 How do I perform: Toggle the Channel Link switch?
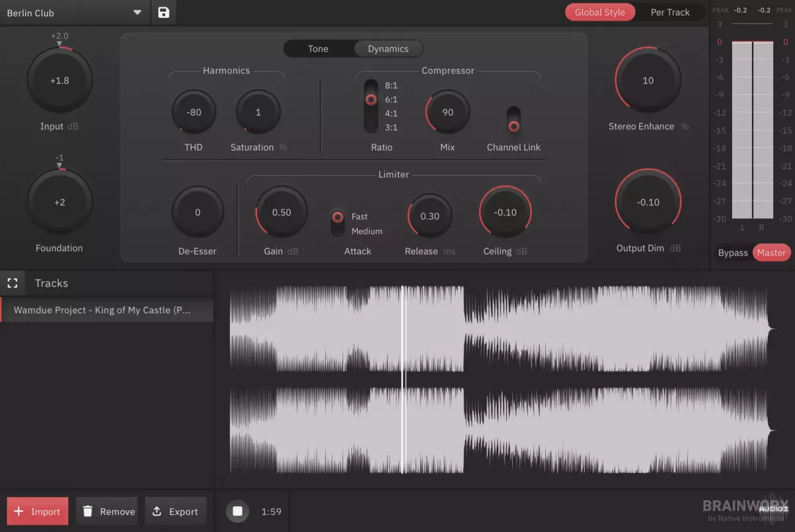tap(513, 120)
